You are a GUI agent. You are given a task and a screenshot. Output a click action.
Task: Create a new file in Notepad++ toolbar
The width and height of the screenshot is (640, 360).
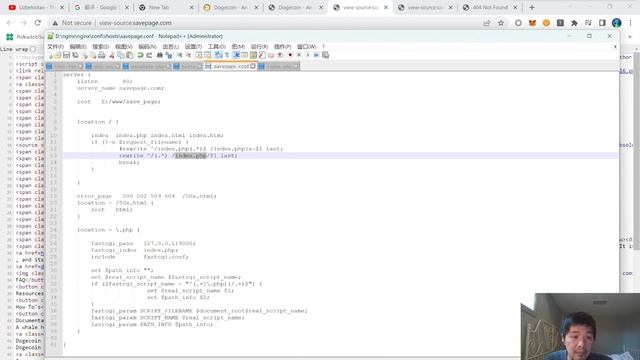(x=51, y=55)
